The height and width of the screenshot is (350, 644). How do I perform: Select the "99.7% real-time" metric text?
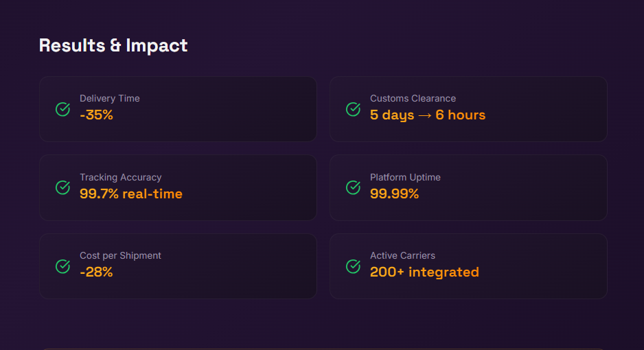[x=130, y=194]
